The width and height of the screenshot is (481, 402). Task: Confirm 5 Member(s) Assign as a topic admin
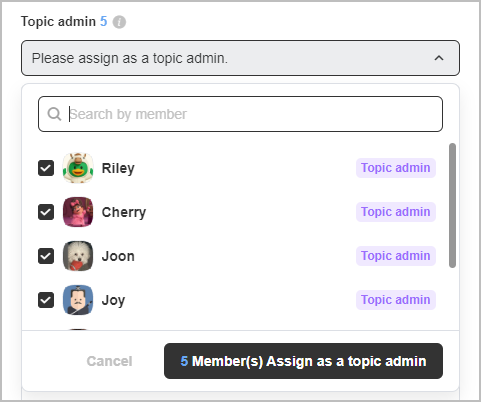click(x=303, y=361)
